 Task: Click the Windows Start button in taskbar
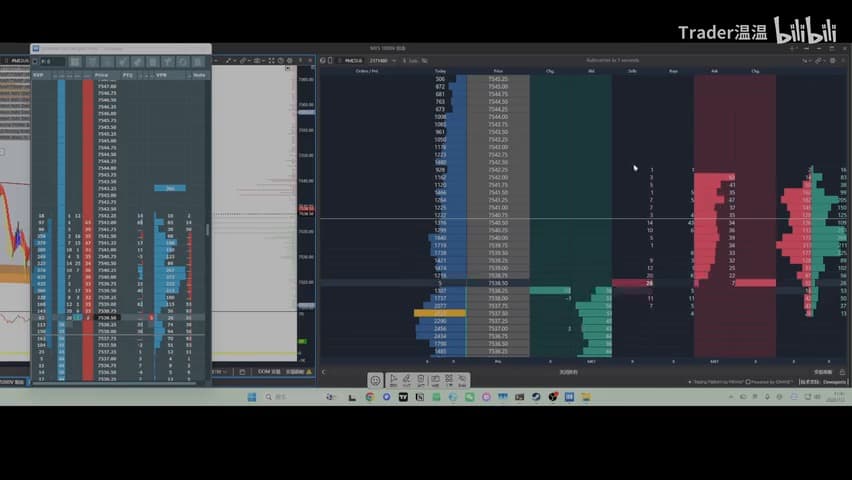pyautogui.click(x=252, y=397)
